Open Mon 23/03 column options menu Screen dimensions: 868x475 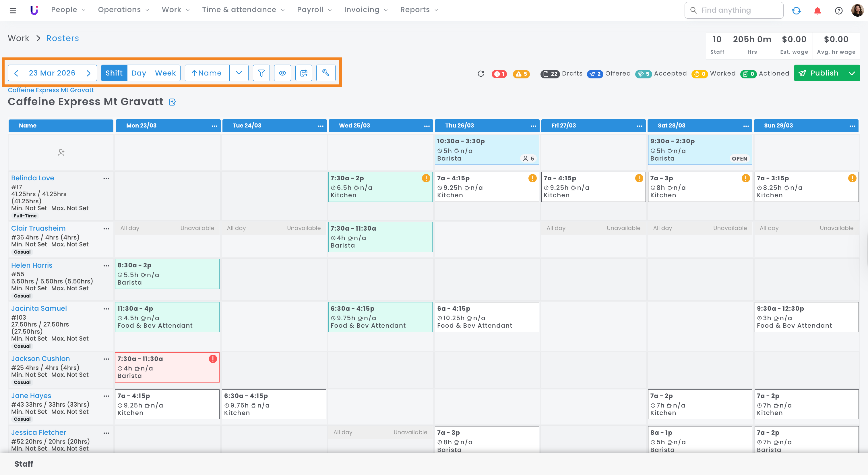coord(214,126)
